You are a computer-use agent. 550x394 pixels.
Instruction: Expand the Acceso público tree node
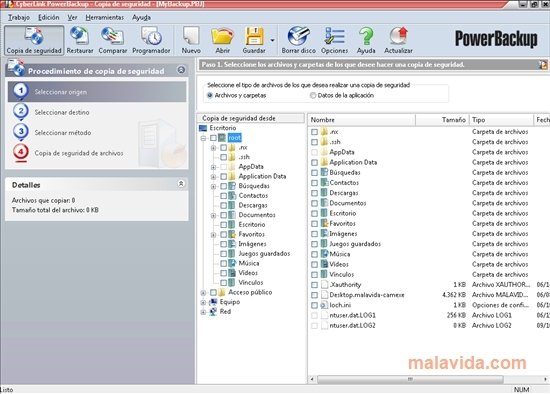(203, 292)
